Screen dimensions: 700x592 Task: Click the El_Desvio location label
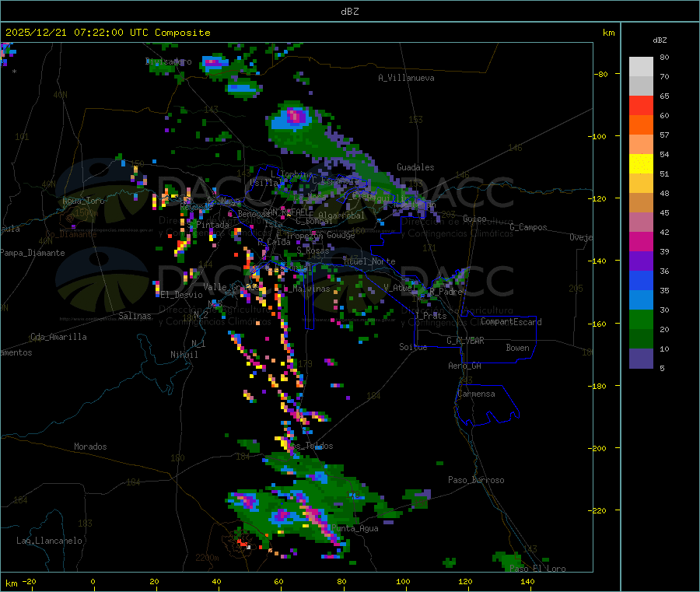[x=182, y=295]
